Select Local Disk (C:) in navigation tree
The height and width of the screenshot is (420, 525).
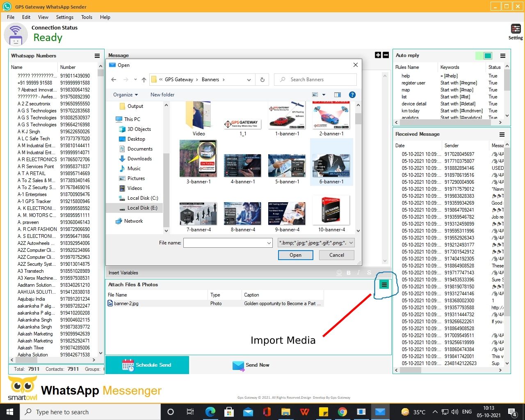[x=142, y=198]
